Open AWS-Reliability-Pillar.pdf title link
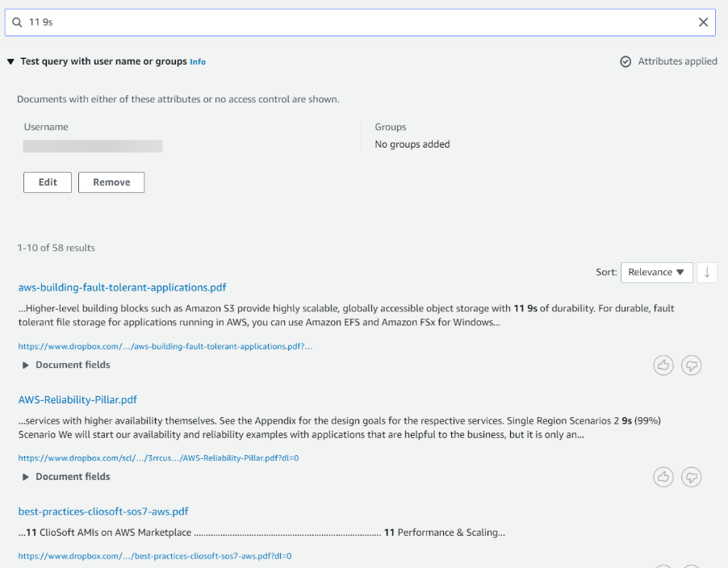 [x=77, y=399]
